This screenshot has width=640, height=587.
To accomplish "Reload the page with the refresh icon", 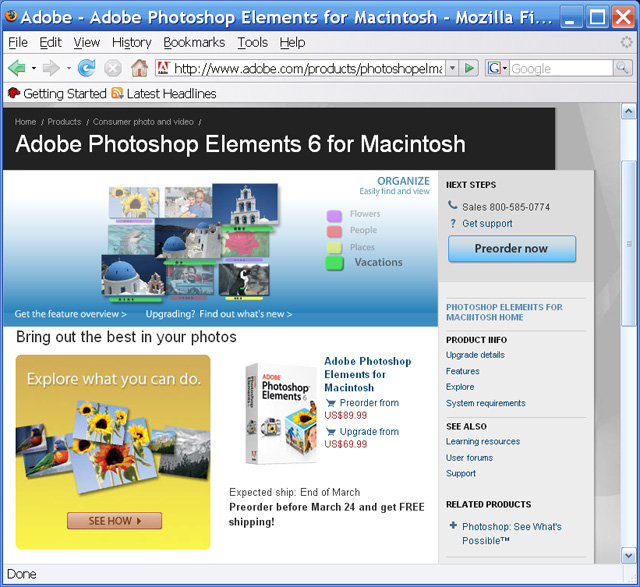I will coord(86,68).
